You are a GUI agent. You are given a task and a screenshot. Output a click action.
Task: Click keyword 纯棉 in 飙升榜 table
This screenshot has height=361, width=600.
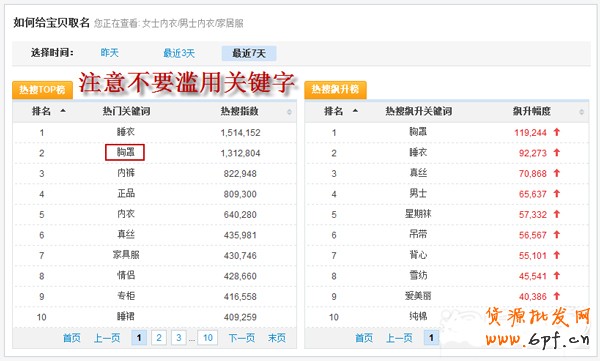tap(418, 317)
